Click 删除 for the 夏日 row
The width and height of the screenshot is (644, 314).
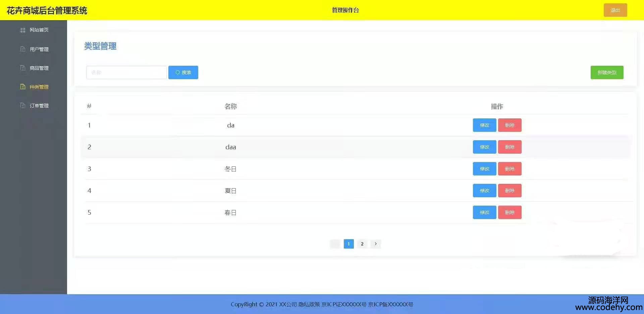coord(509,191)
